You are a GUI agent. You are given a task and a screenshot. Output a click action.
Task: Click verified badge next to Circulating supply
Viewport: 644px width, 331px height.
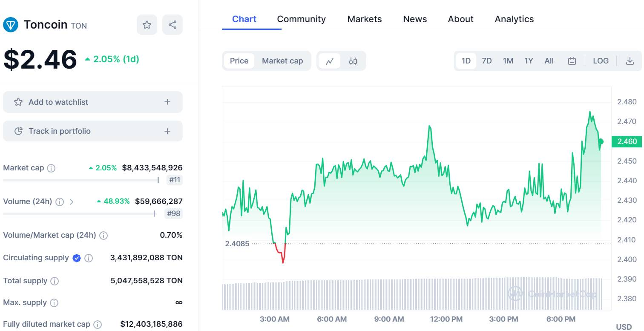pyautogui.click(x=77, y=258)
